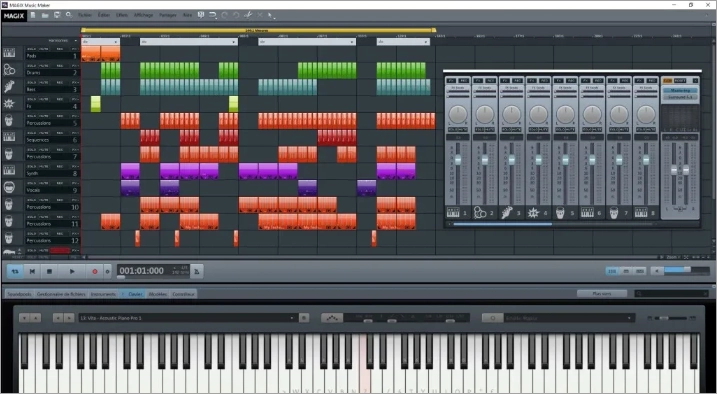Open the mixer icon in the top toolbar
The width and height of the screenshot is (717, 394).
pos(201,15)
